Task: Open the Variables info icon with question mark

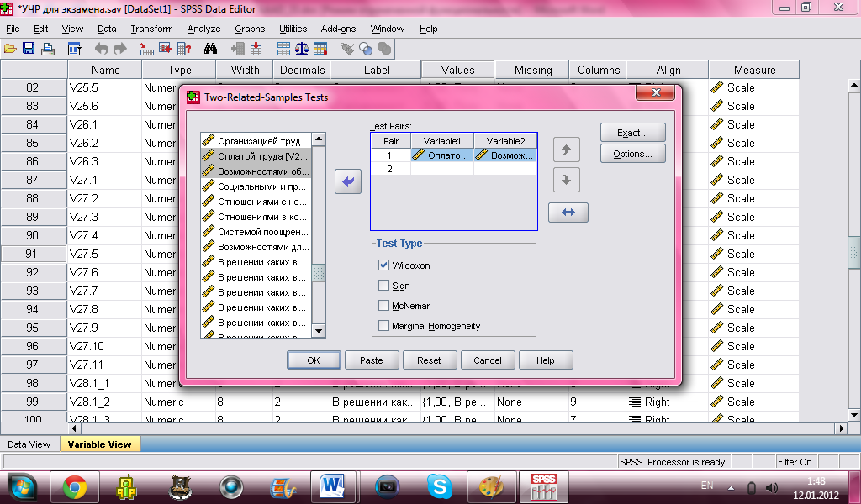Action: (x=184, y=49)
